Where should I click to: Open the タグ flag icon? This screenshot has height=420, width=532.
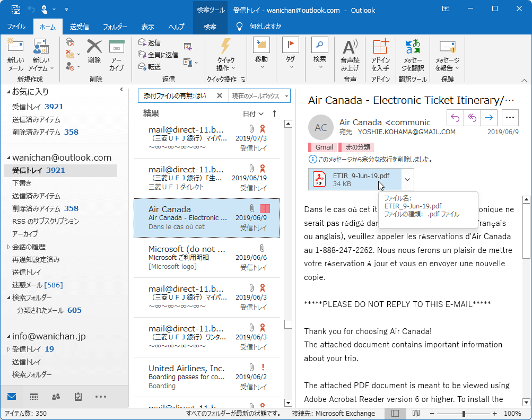click(291, 52)
